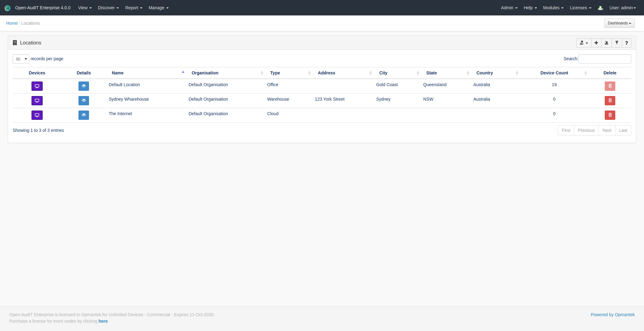
Task: Toggle sort order on Name column
Action: (117, 73)
